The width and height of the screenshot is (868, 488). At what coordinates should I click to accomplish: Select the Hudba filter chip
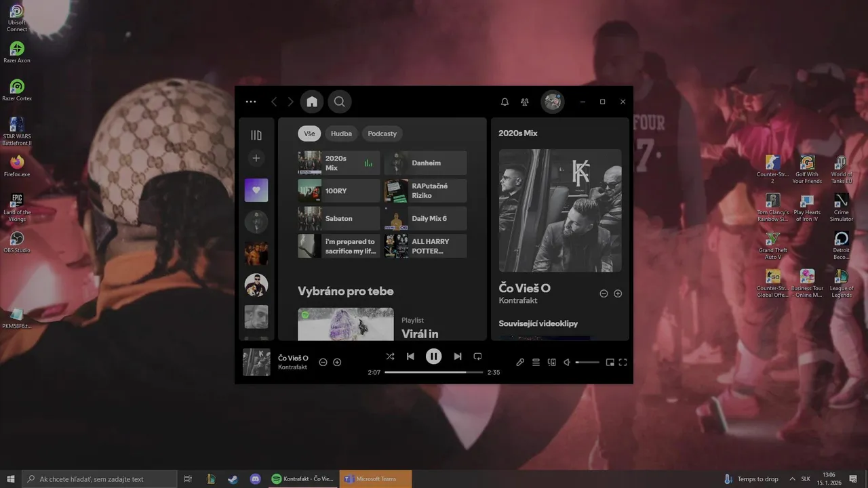point(341,134)
